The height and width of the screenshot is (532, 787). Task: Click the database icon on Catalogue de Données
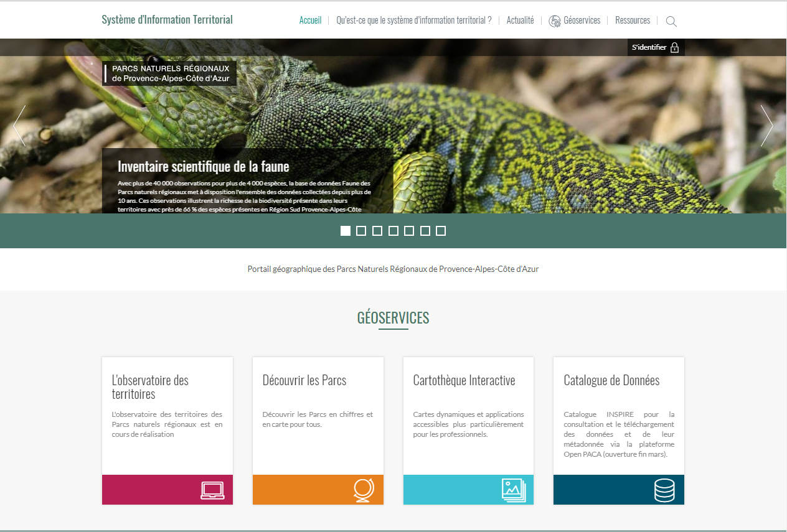(x=664, y=490)
